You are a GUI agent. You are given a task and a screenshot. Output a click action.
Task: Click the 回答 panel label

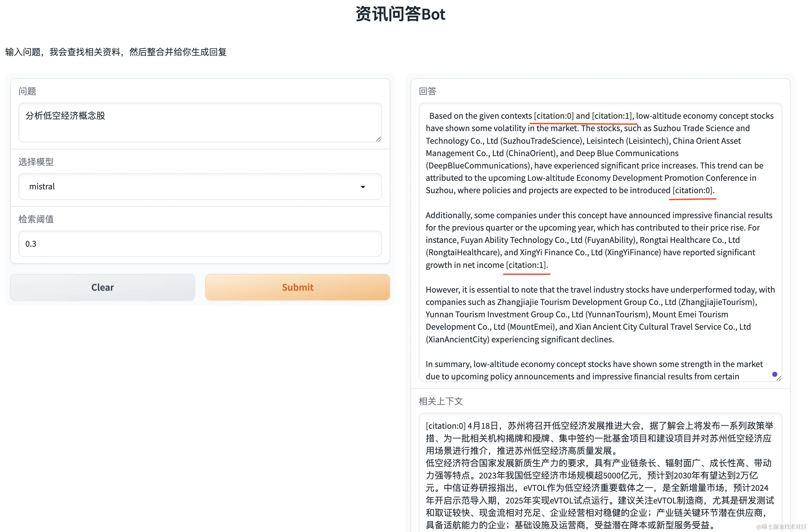[427, 91]
